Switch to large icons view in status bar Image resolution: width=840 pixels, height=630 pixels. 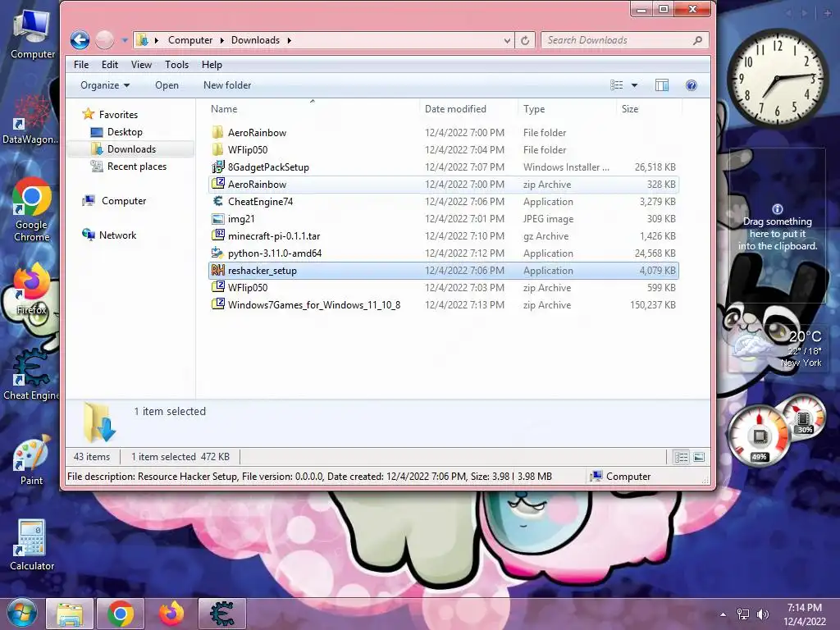[x=699, y=457]
